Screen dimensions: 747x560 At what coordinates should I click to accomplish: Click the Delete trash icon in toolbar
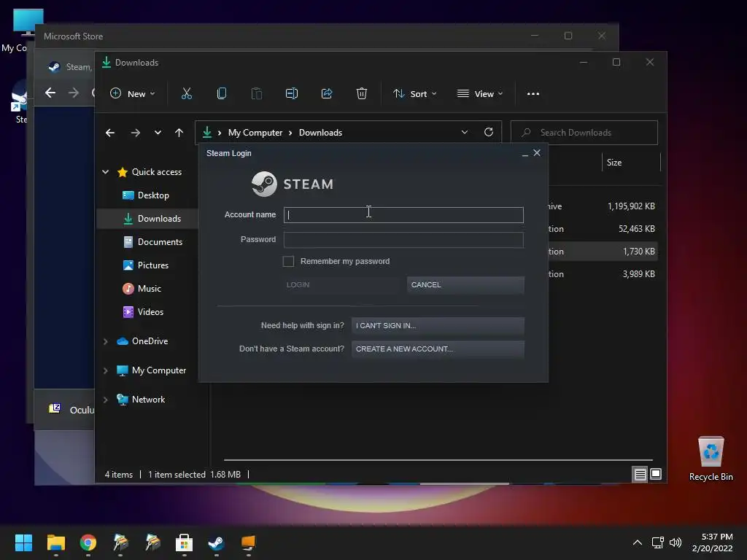click(362, 94)
